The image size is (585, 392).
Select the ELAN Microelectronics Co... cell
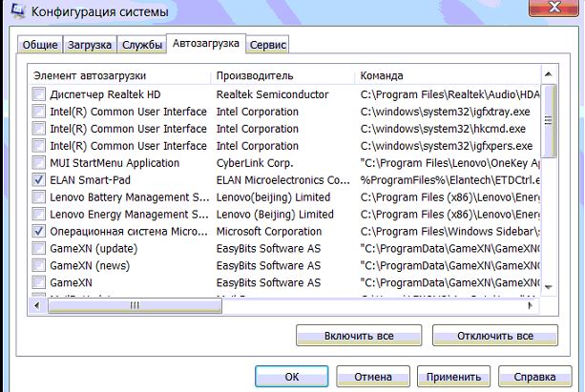coord(282,180)
